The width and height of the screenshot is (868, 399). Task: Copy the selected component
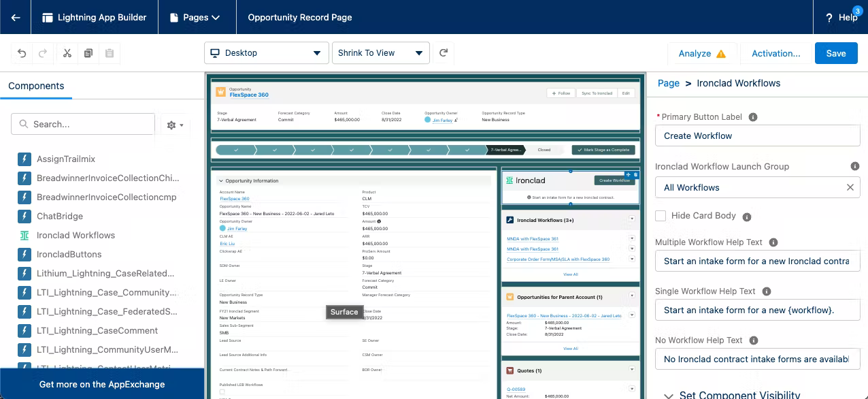point(88,53)
